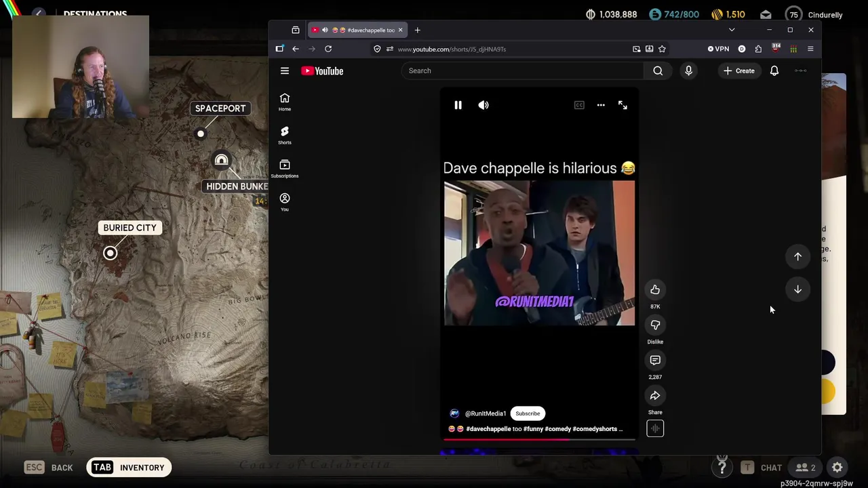This screenshot has height=488, width=868.
Task: Like the short with thumbs up
Action: 655,290
